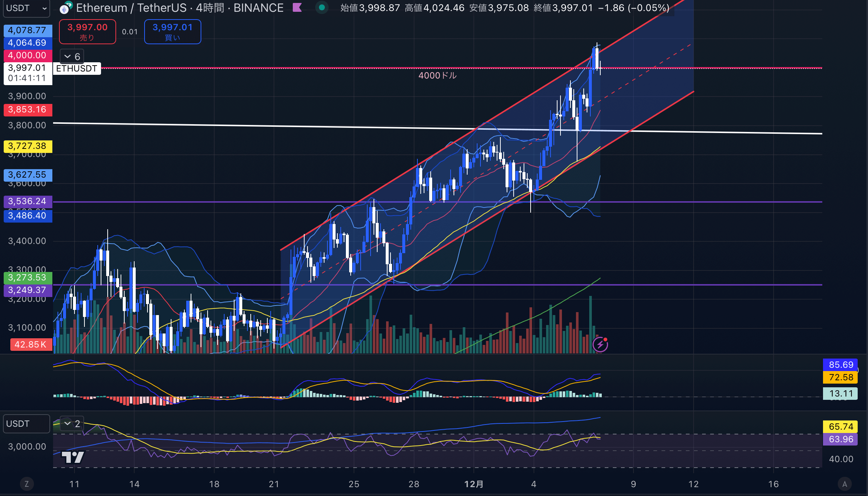Collapse the legend with 6 indicators
Screen dimensions: 868x496
click(x=72, y=56)
